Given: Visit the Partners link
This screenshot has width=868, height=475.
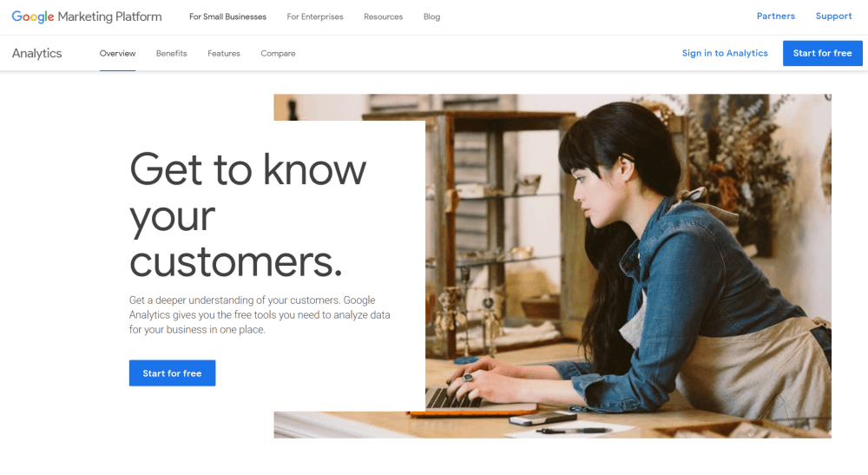Looking at the screenshot, I should pyautogui.click(x=775, y=16).
